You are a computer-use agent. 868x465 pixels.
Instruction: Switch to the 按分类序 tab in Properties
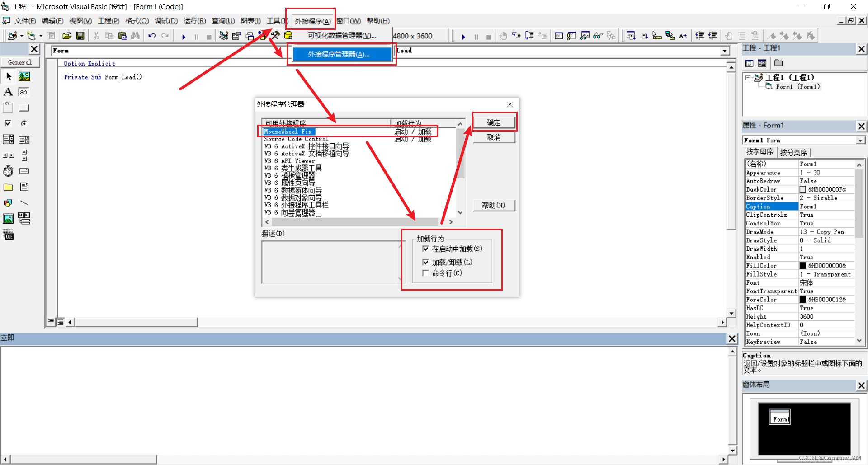(x=794, y=152)
